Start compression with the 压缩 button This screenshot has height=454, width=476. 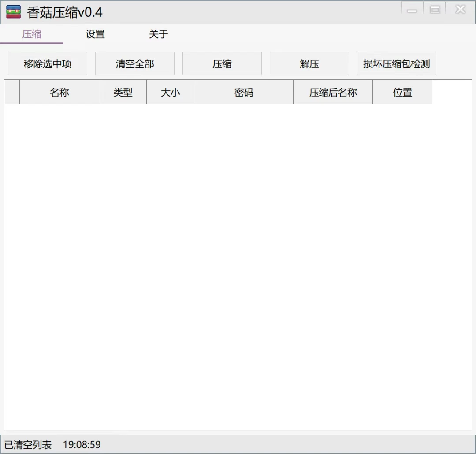point(222,63)
